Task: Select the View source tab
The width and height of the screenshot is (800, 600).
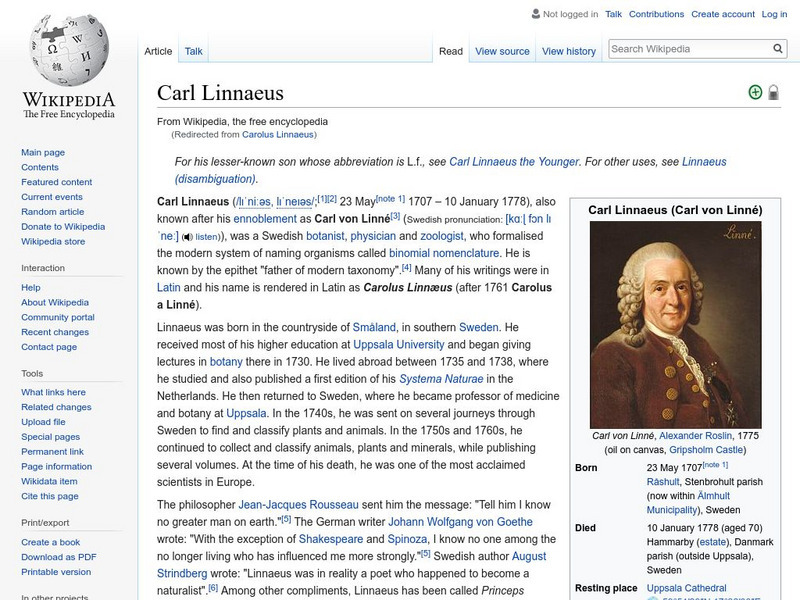Action: (502, 51)
